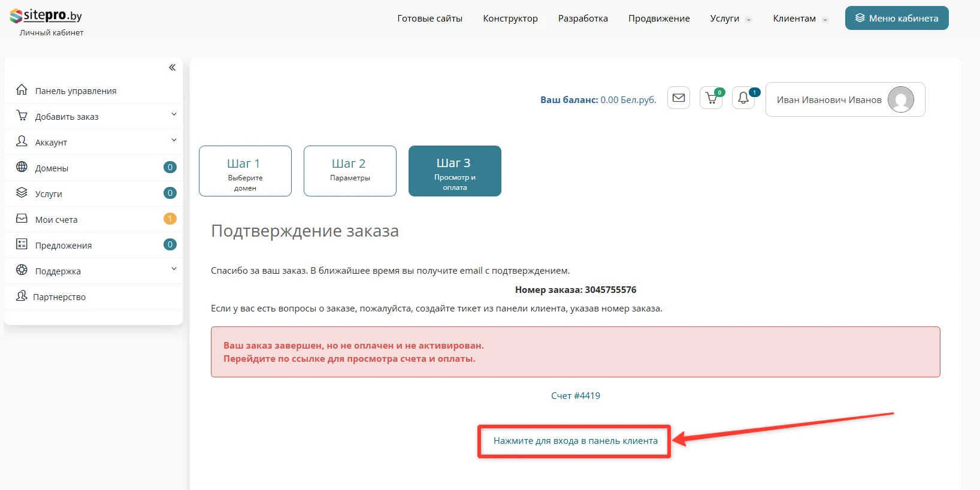This screenshot has width=980, height=490.
Task: Open the Клиентам dropdown in top navigation
Action: coord(799,19)
